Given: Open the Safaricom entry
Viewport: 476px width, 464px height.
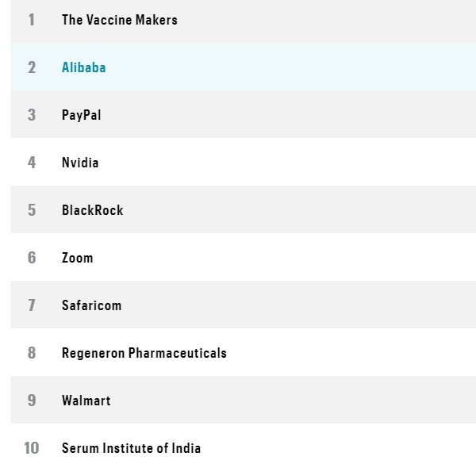Looking at the screenshot, I should pos(91,305).
